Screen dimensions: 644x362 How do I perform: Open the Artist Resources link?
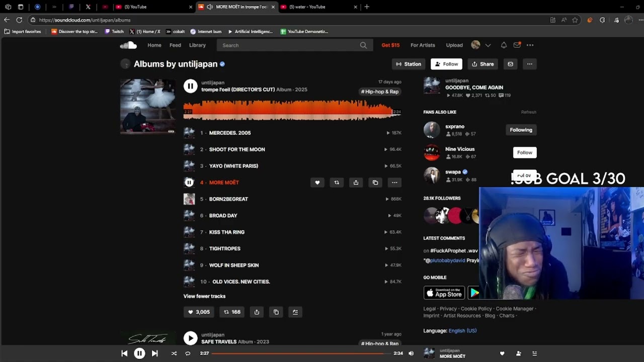click(x=462, y=316)
